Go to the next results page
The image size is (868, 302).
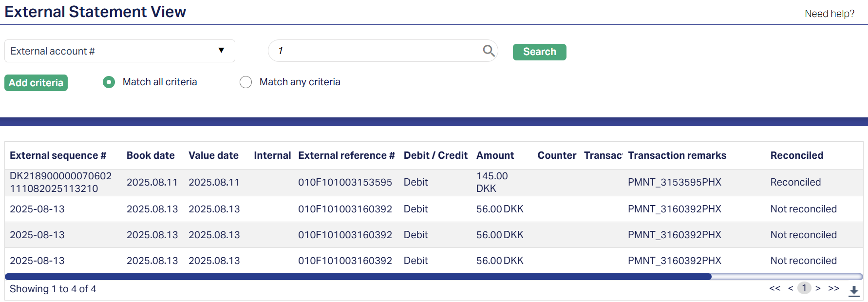818,288
